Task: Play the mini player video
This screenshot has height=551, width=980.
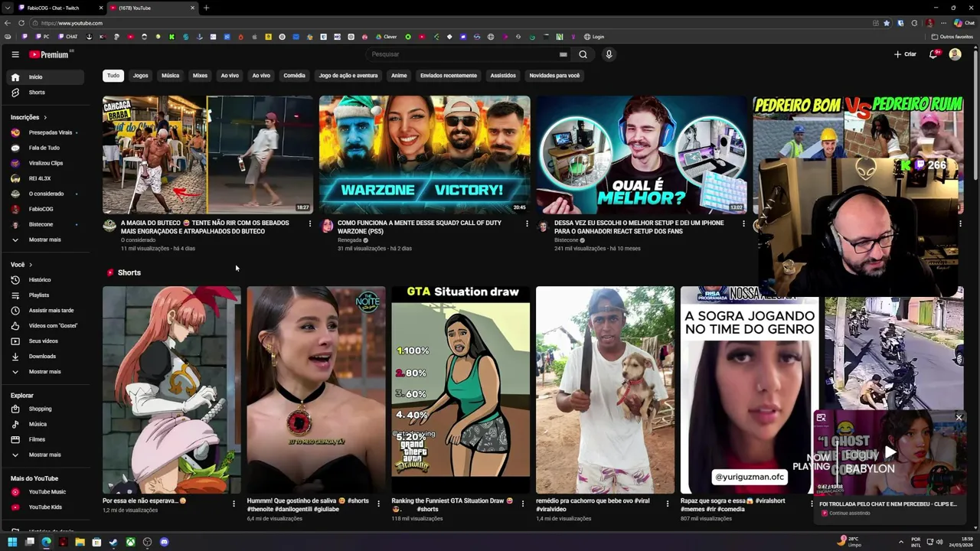Action: coord(890,453)
